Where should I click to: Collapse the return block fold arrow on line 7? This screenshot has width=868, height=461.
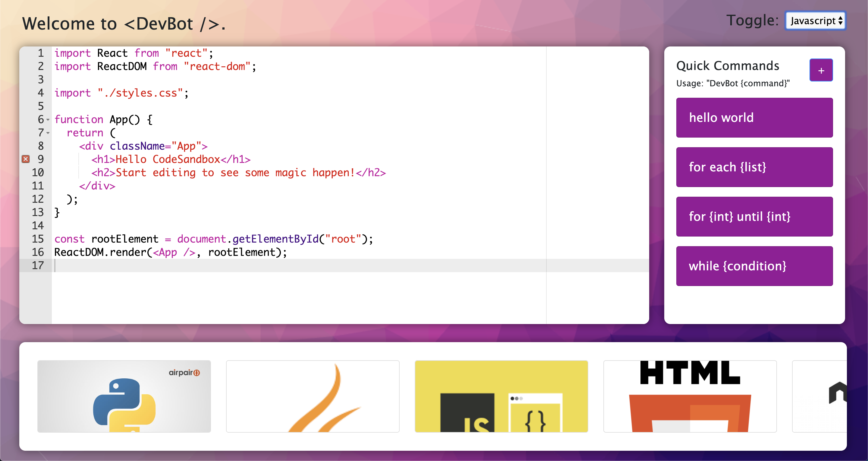pyautogui.click(x=48, y=133)
